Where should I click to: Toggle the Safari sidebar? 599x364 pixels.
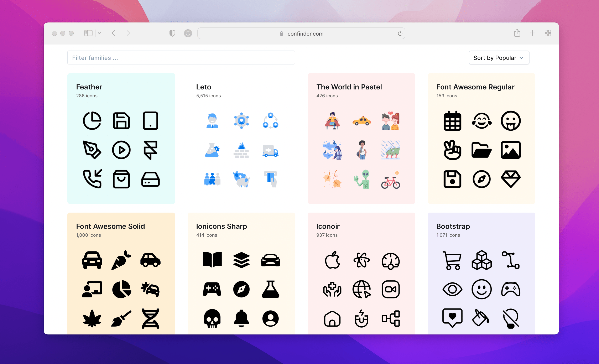click(88, 33)
